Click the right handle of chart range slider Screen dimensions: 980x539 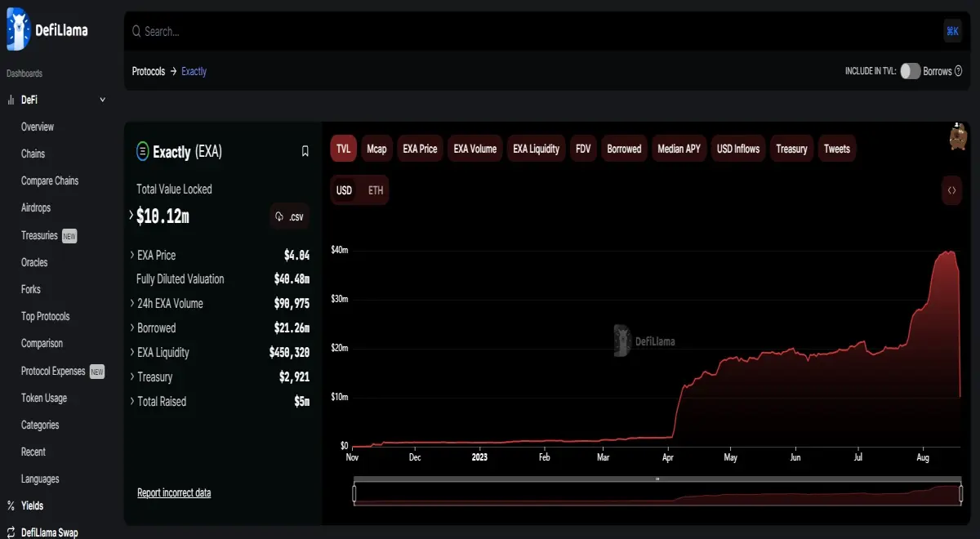(x=961, y=493)
